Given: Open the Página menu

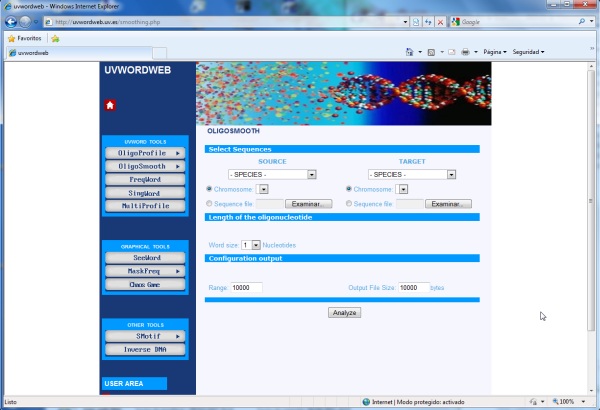Looking at the screenshot, I should pos(495,52).
